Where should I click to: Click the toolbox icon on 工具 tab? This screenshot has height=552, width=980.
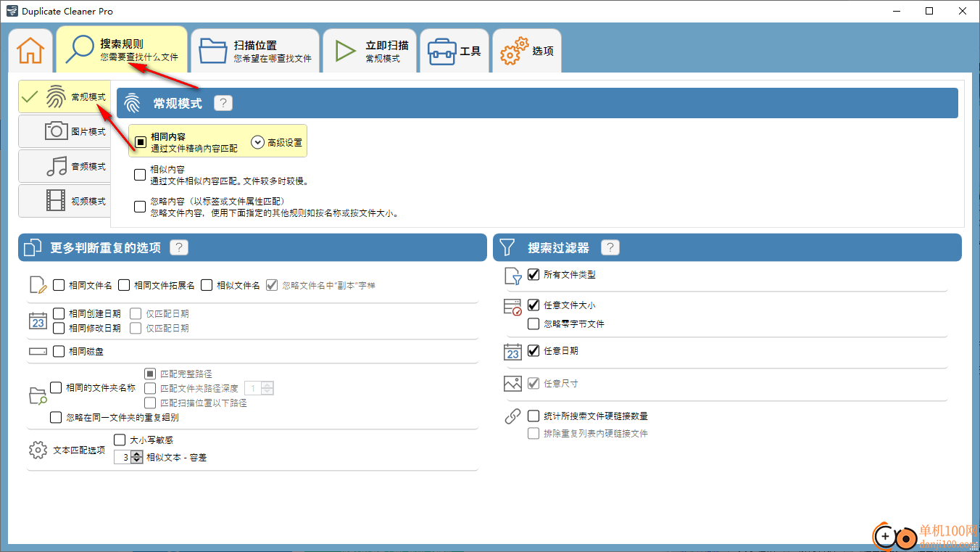click(441, 52)
